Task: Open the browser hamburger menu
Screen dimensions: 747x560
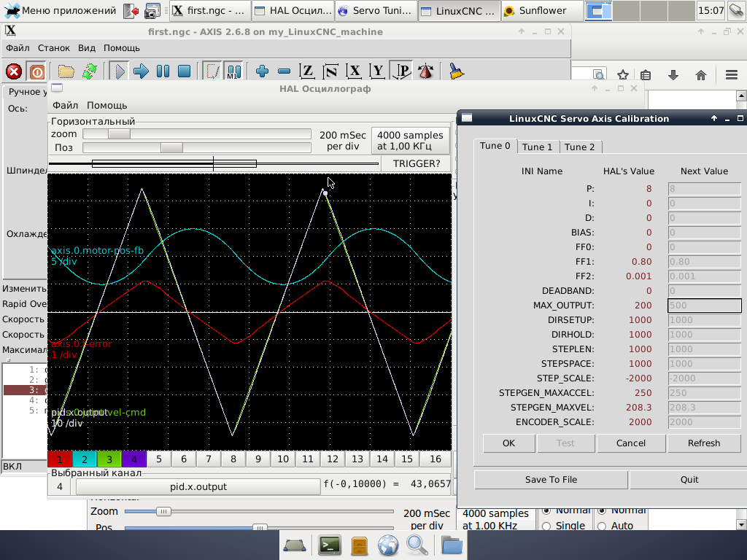Action: [x=732, y=75]
